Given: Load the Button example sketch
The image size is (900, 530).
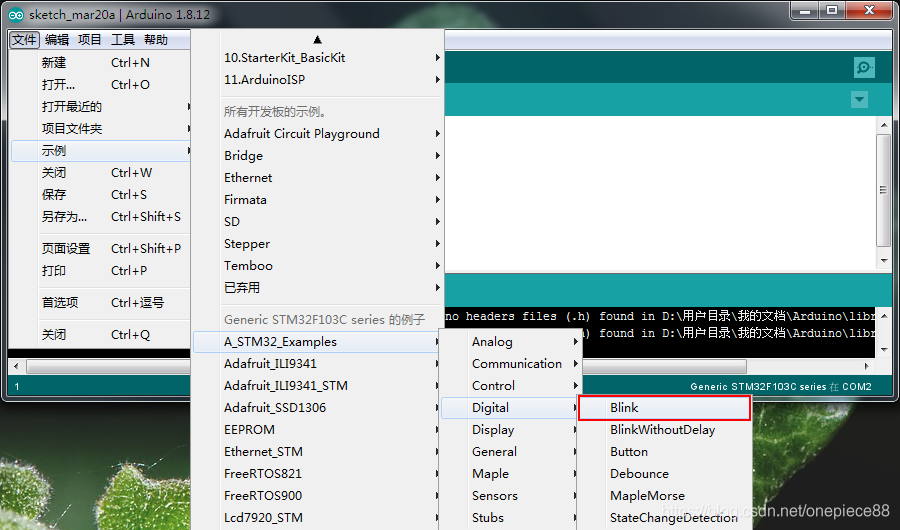Looking at the screenshot, I should pyautogui.click(x=665, y=452).
